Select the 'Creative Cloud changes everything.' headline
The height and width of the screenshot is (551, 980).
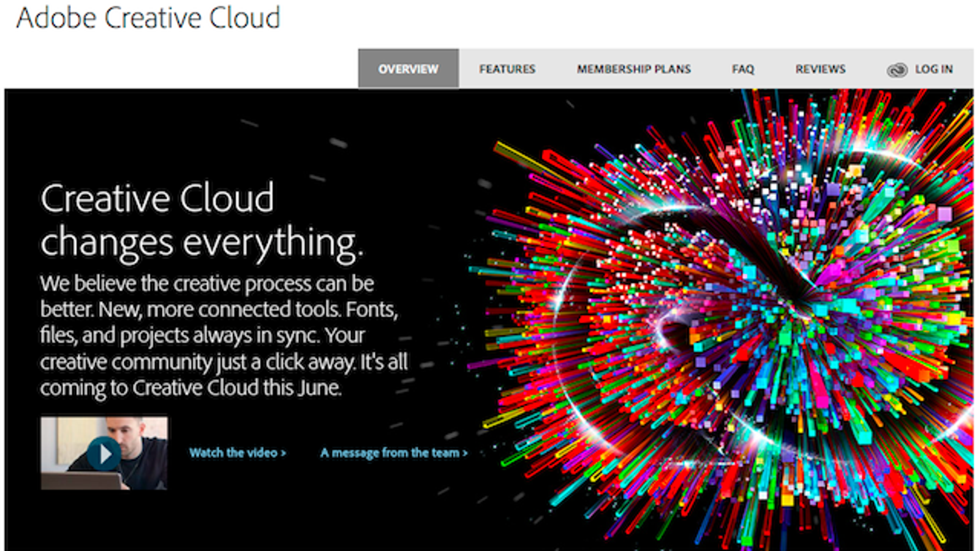point(202,221)
